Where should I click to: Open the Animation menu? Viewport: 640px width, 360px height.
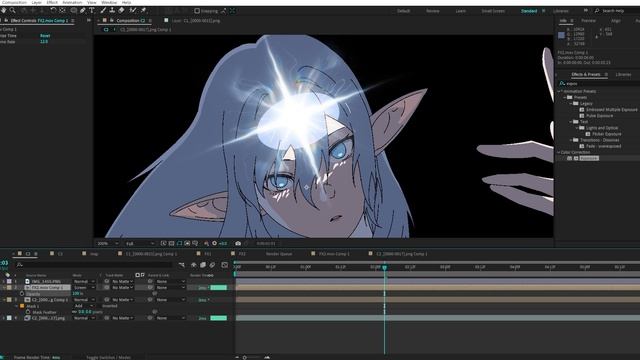click(72, 2)
